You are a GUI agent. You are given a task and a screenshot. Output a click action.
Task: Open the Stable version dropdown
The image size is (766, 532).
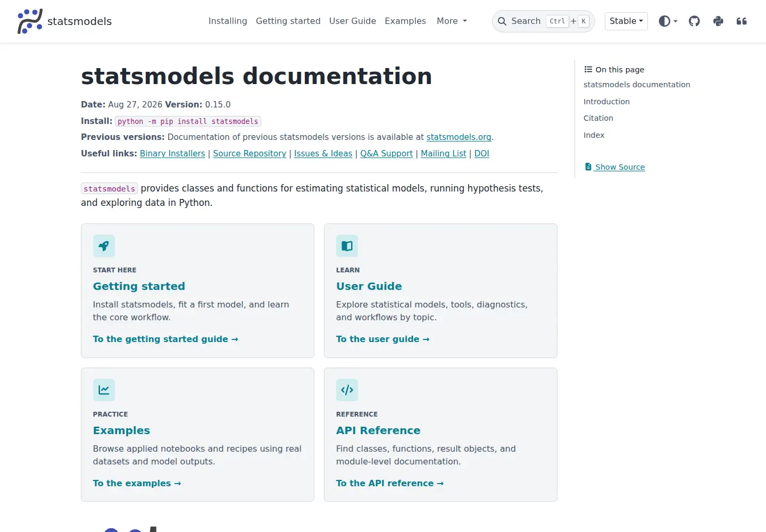[x=626, y=21]
